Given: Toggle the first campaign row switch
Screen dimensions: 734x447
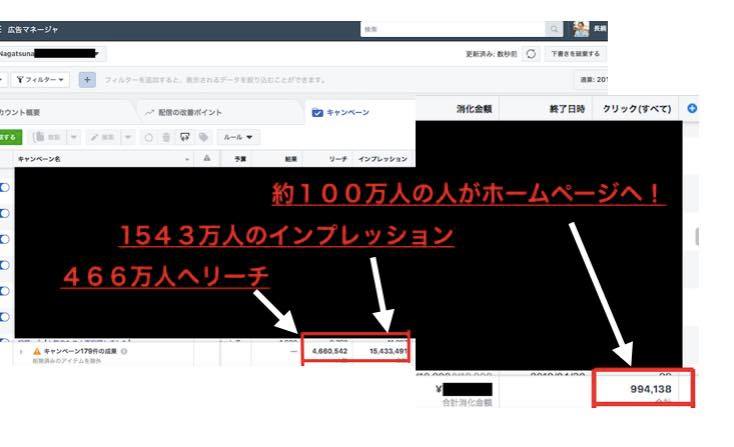Looking at the screenshot, I should coord(5,187).
